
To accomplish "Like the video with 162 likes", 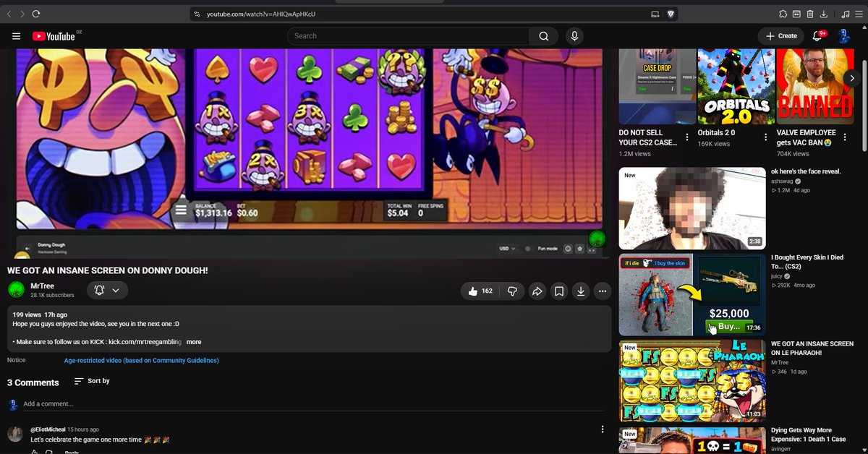I will click(x=480, y=291).
